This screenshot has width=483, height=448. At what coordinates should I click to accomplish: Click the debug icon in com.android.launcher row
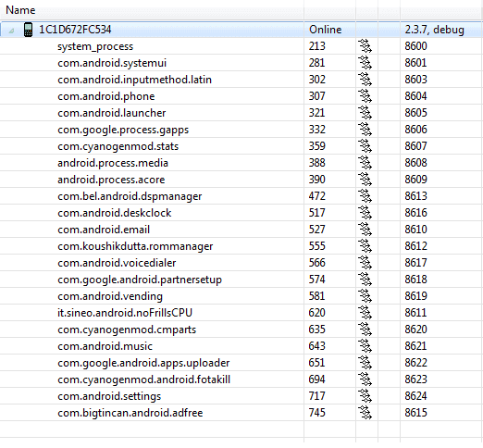365,113
